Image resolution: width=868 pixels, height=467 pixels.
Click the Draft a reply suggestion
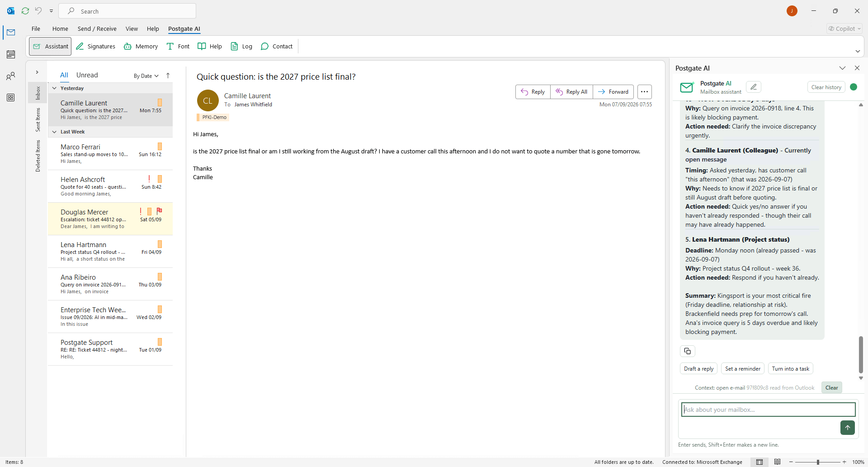[698, 369]
